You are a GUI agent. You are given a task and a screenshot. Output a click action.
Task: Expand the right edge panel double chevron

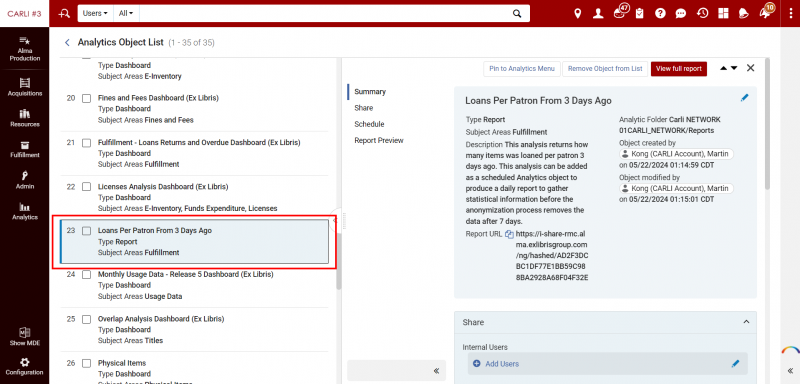[790, 371]
